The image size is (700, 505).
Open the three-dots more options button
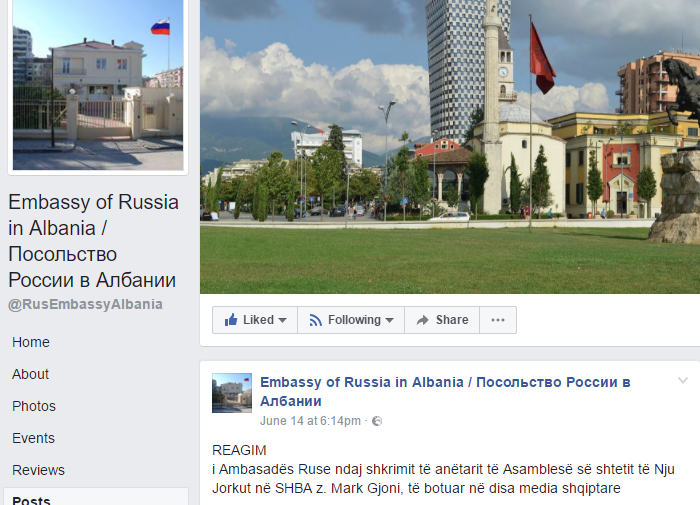tap(498, 320)
